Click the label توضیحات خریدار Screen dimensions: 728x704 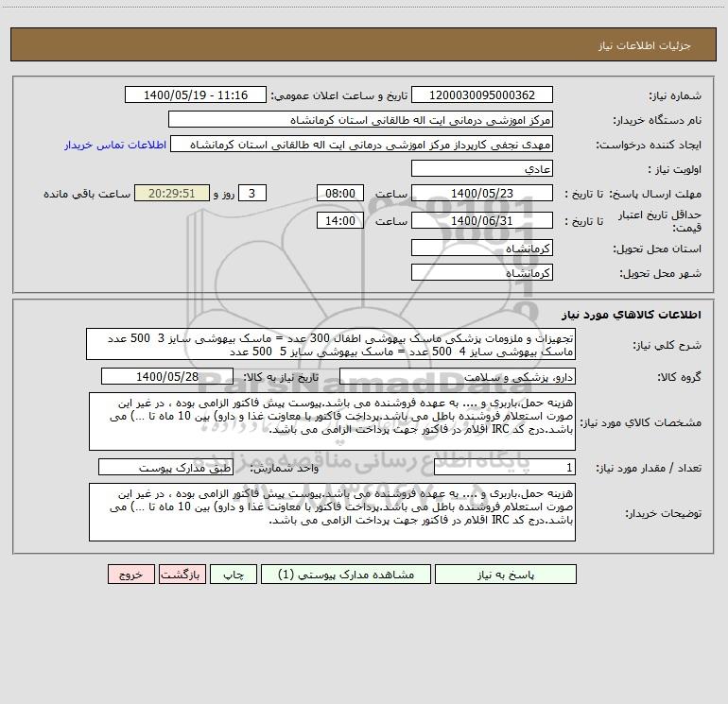click(x=663, y=514)
